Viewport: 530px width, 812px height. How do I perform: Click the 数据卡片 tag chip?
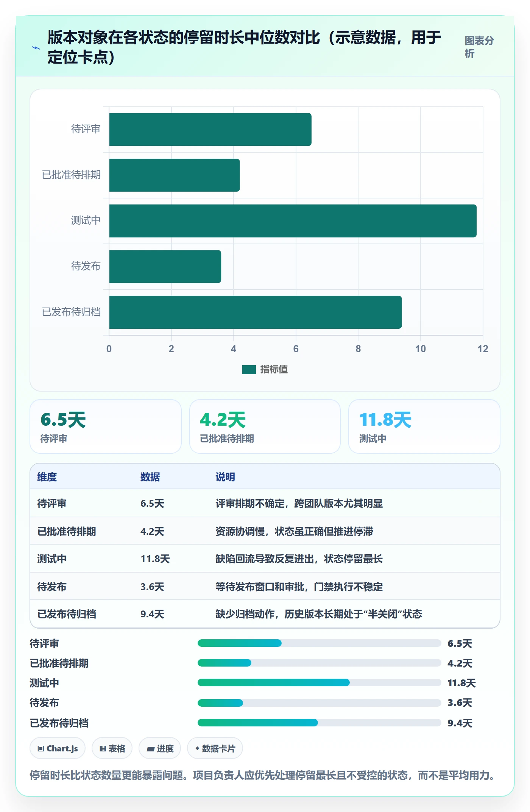215,748
